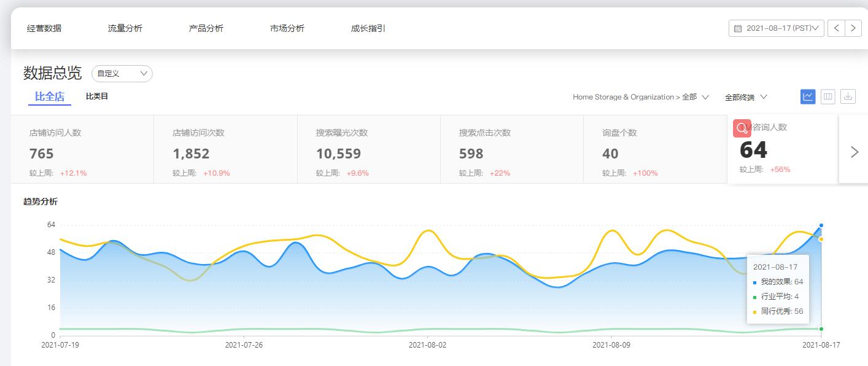Viewport: 868px width, 366px height.
Task: Toggle the 行业平均 legend entry
Action: 777,297
